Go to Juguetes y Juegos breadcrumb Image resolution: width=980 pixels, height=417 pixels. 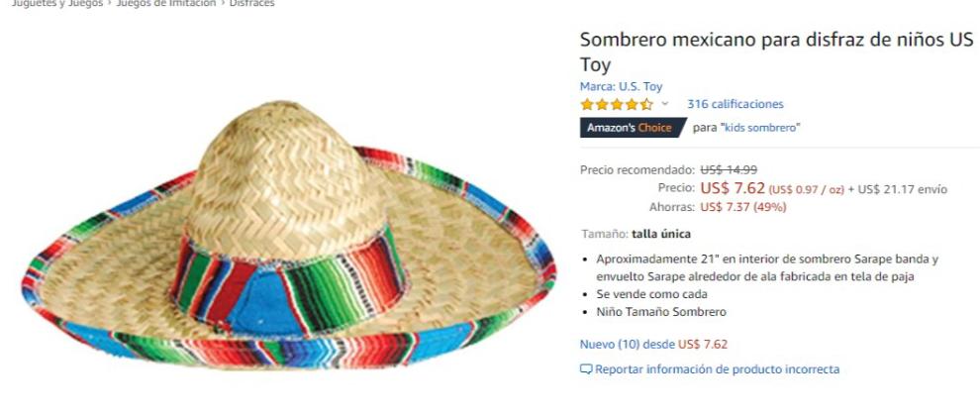click(54, 3)
